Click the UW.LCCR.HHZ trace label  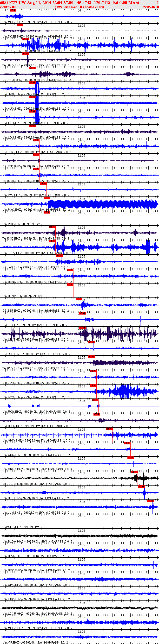pos(37,614)
